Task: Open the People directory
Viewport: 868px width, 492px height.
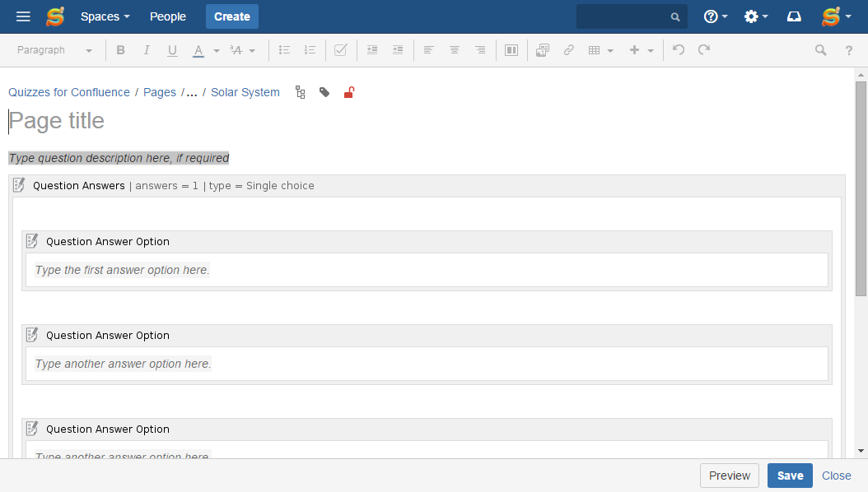Action: 168,16
